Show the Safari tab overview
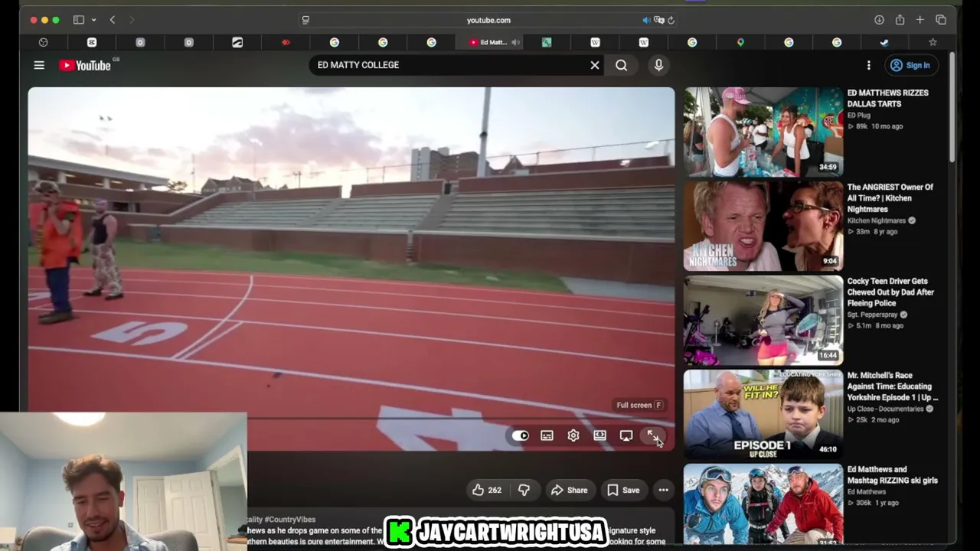Image resolution: width=980 pixels, height=551 pixels. [x=941, y=20]
